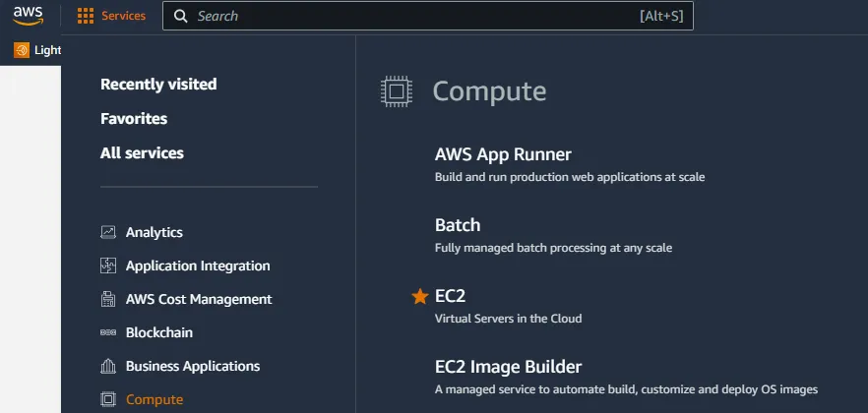This screenshot has height=413, width=868.
Task: Select the Blockchain category
Action: tap(158, 332)
